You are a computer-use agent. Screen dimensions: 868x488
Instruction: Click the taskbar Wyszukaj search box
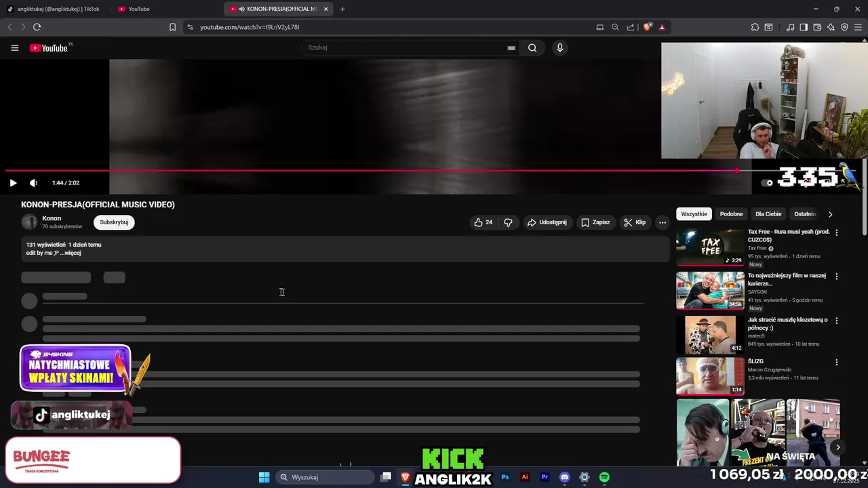point(325,477)
